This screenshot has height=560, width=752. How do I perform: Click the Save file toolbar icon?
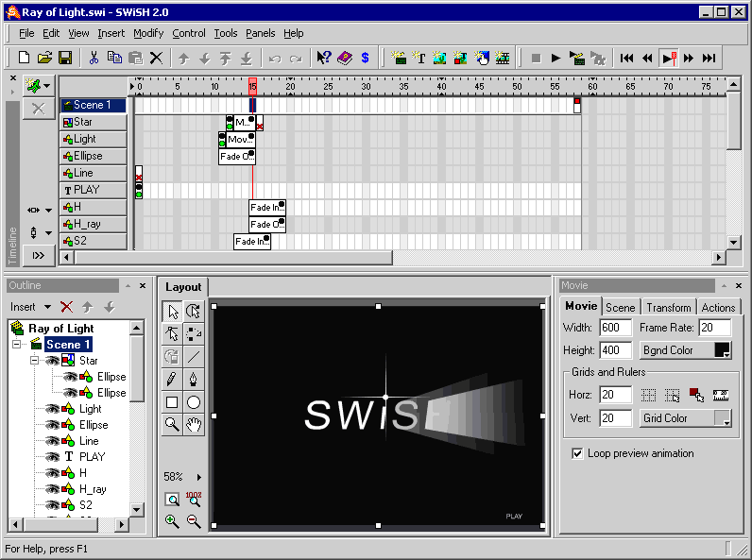coord(65,58)
